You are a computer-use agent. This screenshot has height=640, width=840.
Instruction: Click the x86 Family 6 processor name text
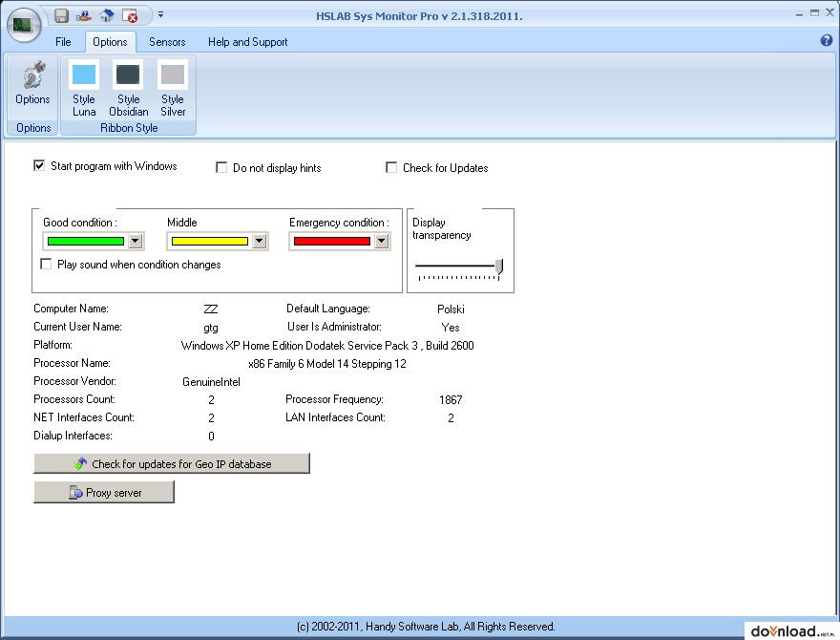[x=327, y=364]
